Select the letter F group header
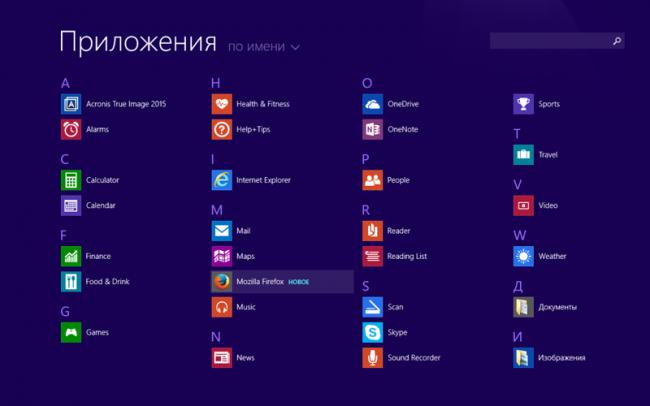Screen dimensions: 650x406 pos(63,235)
